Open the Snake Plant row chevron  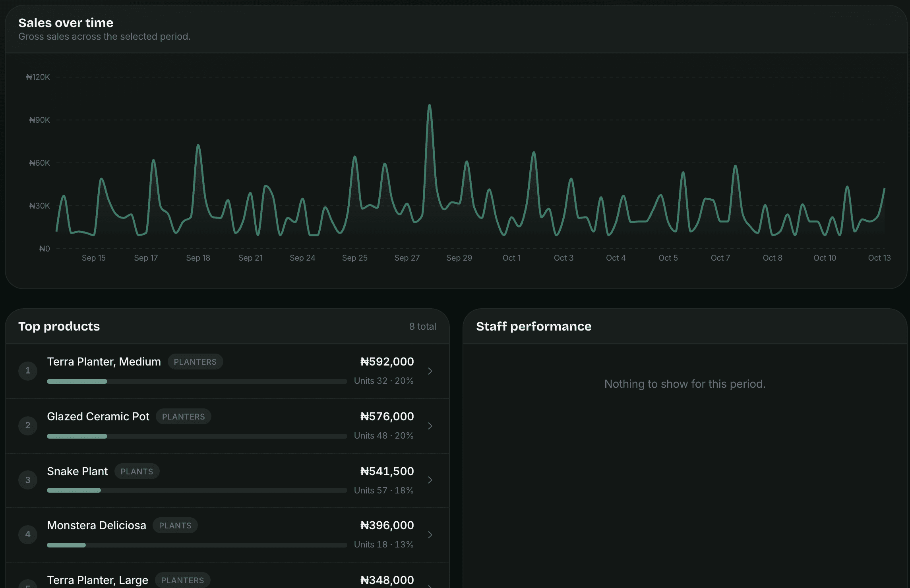pos(430,480)
